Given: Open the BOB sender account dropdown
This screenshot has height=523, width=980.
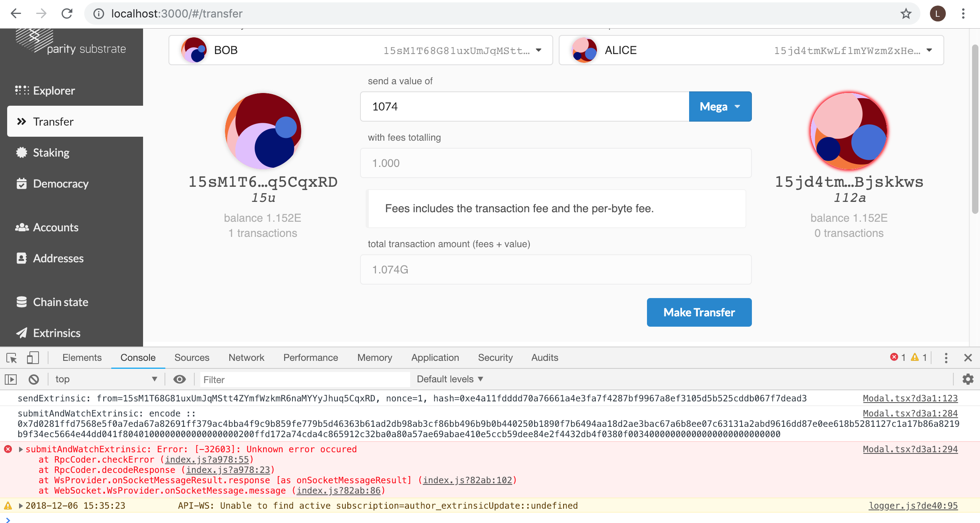Looking at the screenshot, I should tap(360, 50).
